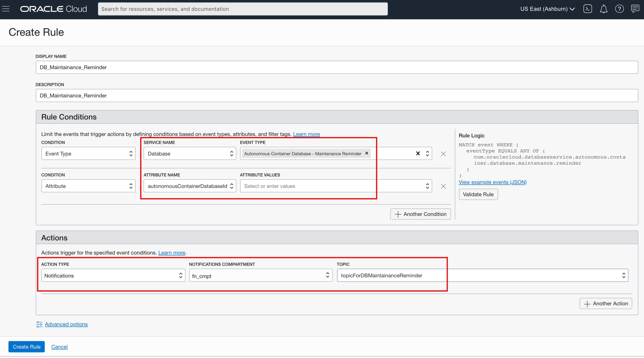This screenshot has height=358, width=644.
Task: Open the hamburger navigation menu
Action: click(x=6, y=9)
